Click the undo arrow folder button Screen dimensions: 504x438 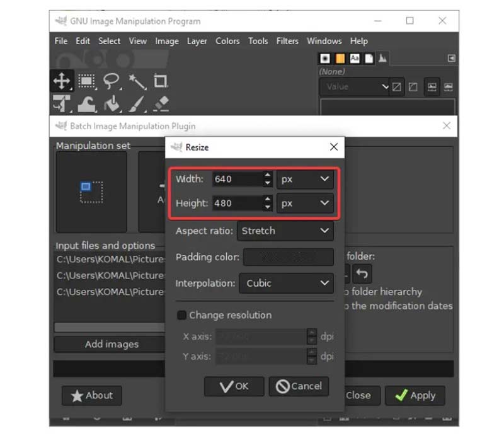coord(362,274)
